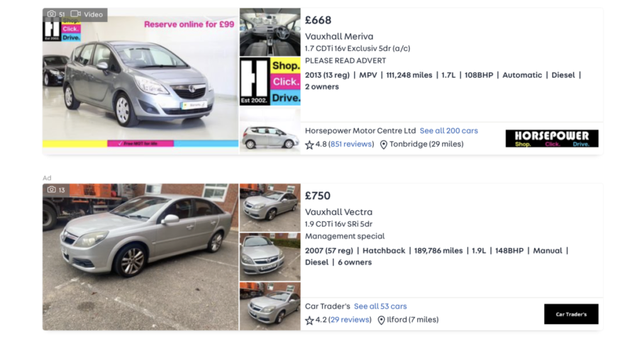
Task: View the Shop. Click. Drive. thumbnail
Action: pos(270,81)
